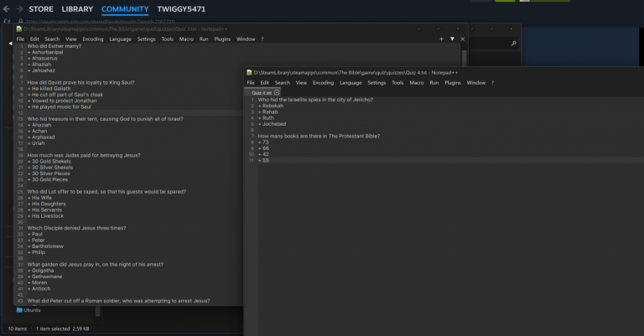Open the Steam LIBRARY section
This screenshot has width=644, height=336.
pos(77,9)
